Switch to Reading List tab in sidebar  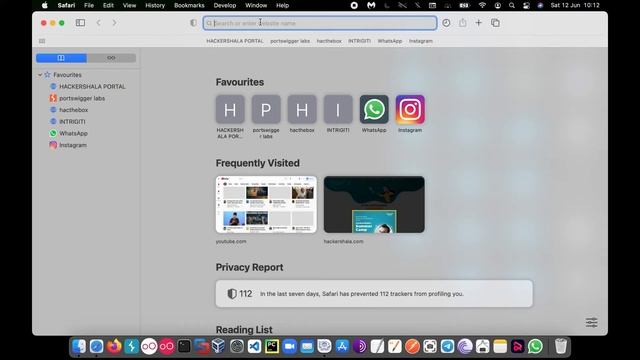point(111,58)
